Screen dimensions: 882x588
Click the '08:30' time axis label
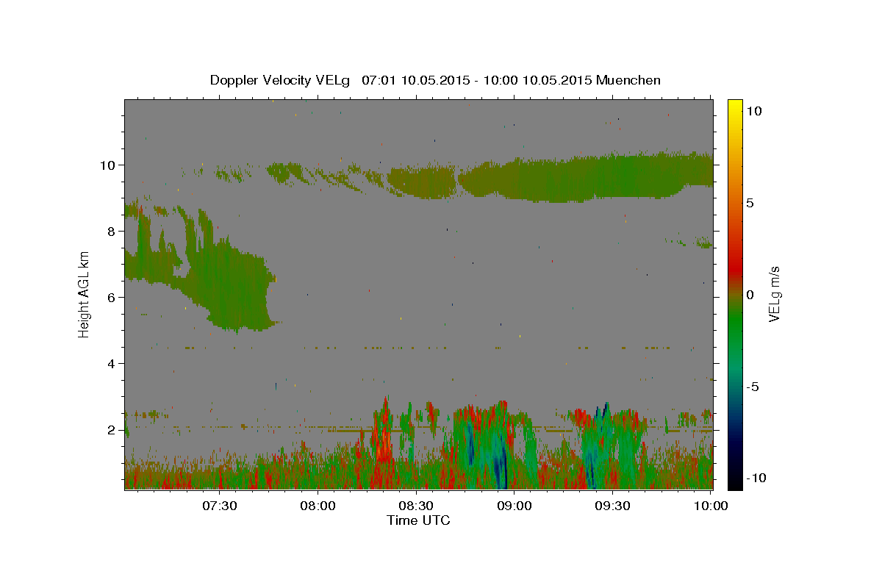[x=417, y=506]
